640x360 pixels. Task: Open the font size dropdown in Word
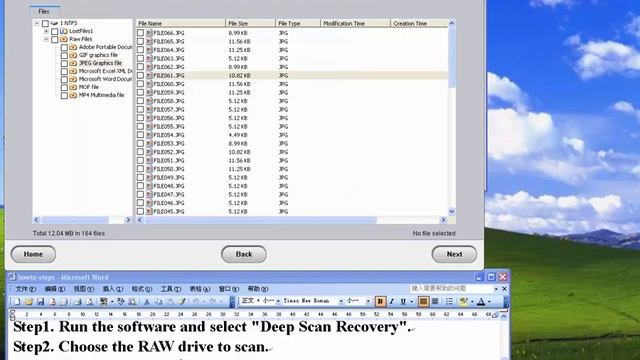[x=368, y=302]
